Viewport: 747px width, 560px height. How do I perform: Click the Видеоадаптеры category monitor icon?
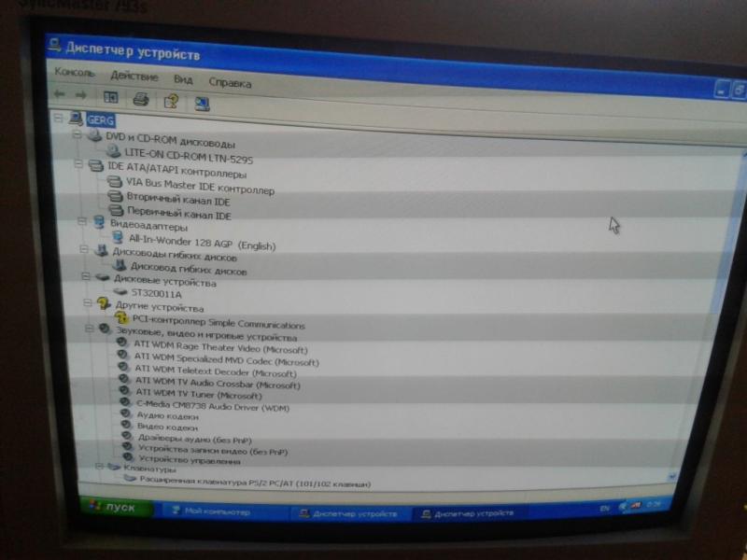point(99,222)
